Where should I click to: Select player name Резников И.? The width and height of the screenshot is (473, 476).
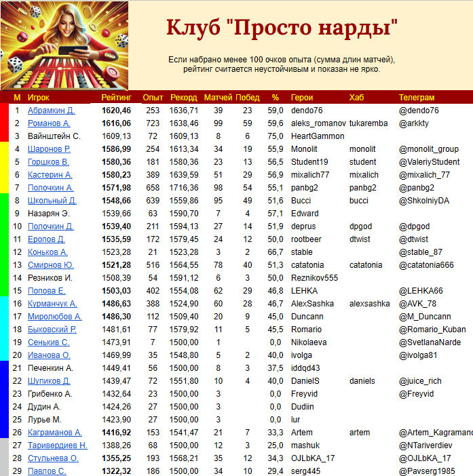50,278
